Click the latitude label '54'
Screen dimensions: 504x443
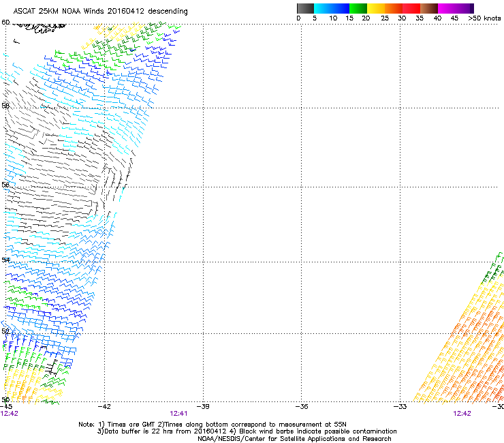coord(5,260)
